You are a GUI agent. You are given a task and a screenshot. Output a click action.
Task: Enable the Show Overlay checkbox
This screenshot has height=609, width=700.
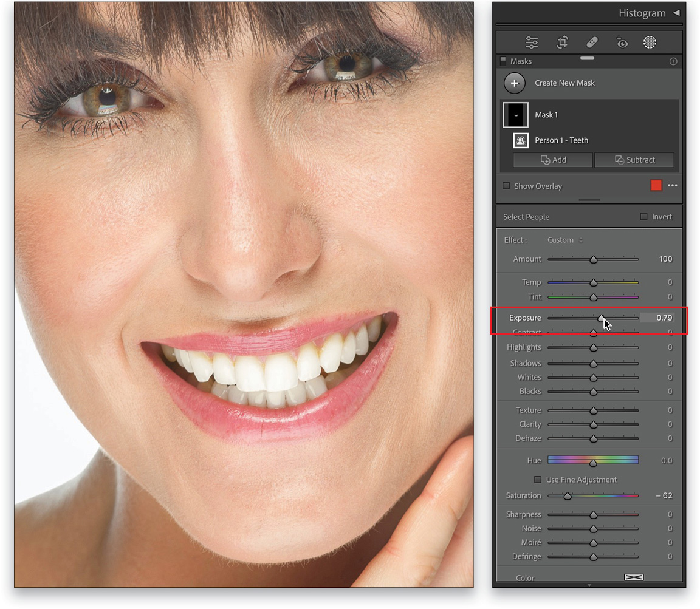pos(506,186)
